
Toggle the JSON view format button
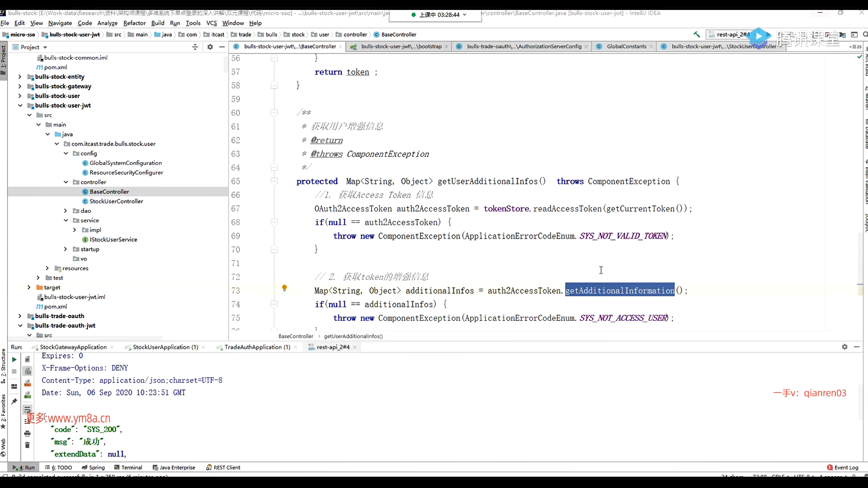pyautogui.click(x=27, y=371)
